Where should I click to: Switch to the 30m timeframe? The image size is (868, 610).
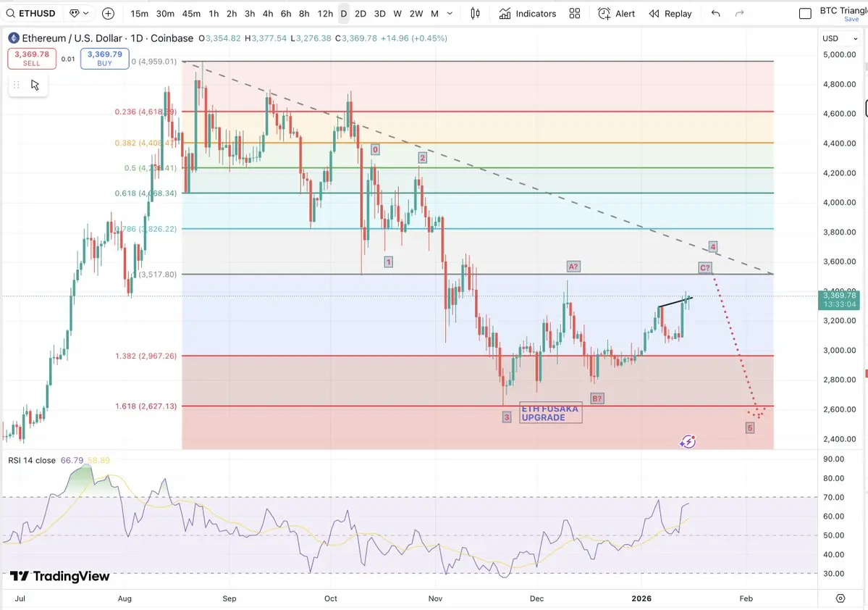(x=165, y=13)
